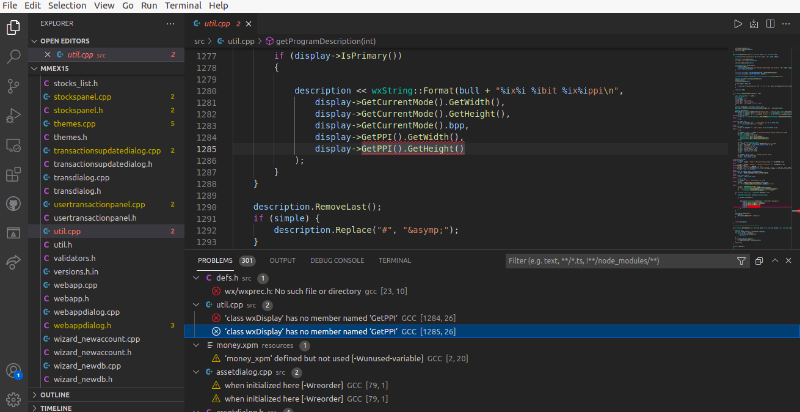The width and height of the screenshot is (800, 412).
Task: Open wizard_newdb.h in explorer
Action: (83, 379)
